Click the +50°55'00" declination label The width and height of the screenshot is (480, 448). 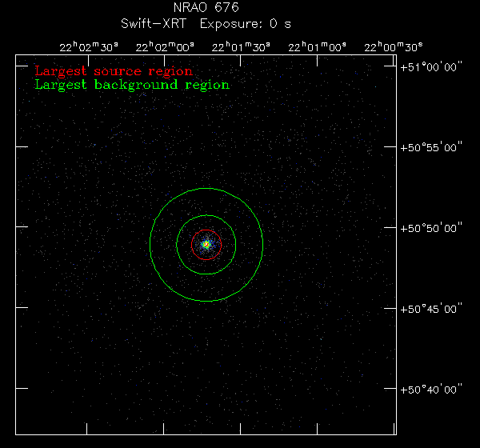431,147
